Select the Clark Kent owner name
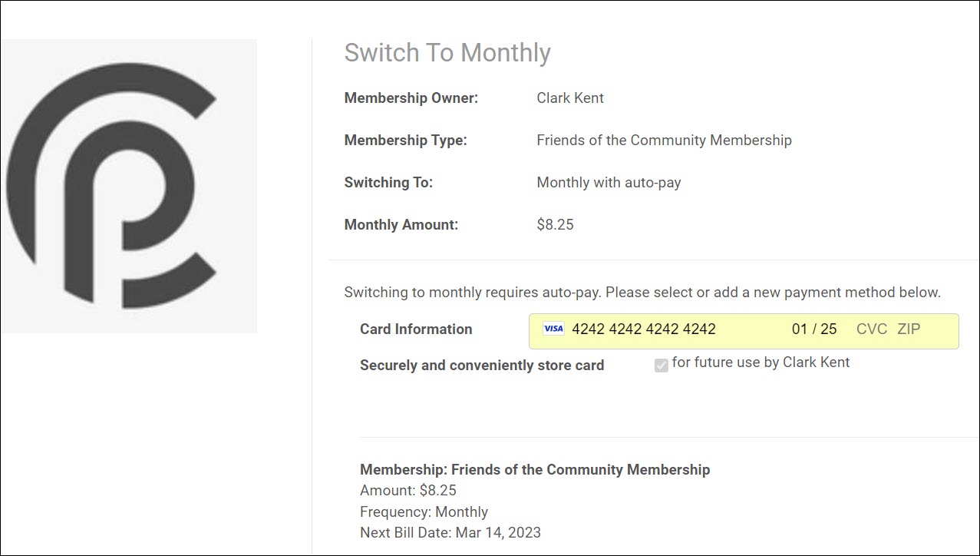The height and width of the screenshot is (556, 980). (x=570, y=98)
